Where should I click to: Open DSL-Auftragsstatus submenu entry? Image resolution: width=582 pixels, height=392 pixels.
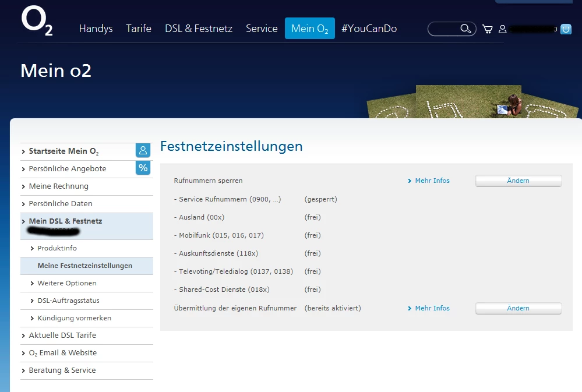[x=68, y=301]
